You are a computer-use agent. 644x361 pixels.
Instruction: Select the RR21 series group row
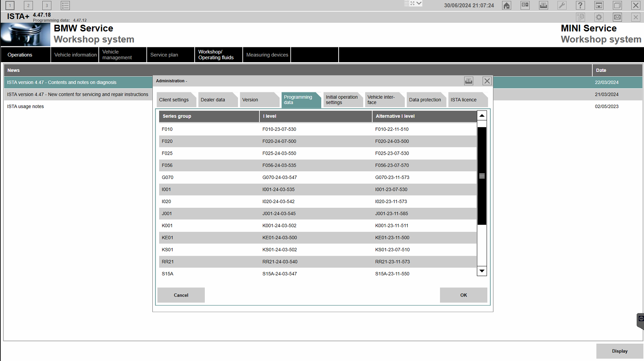[318, 262]
